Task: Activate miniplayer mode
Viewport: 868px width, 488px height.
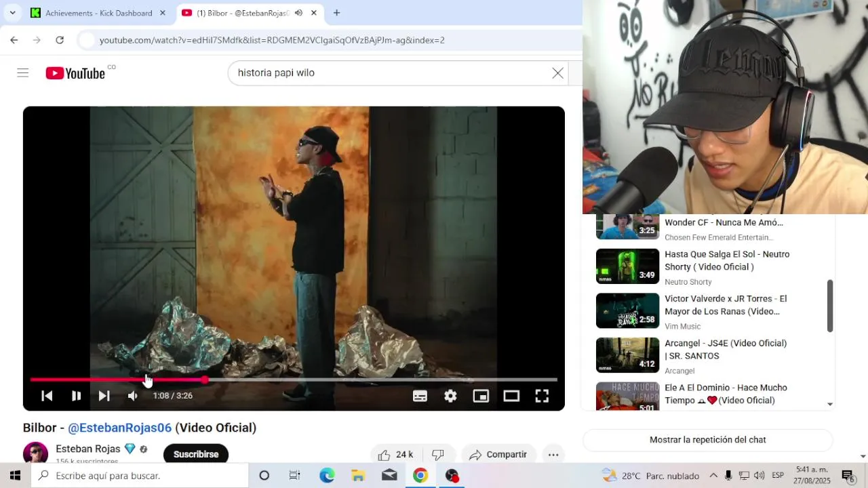Action: click(x=481, y=396)
